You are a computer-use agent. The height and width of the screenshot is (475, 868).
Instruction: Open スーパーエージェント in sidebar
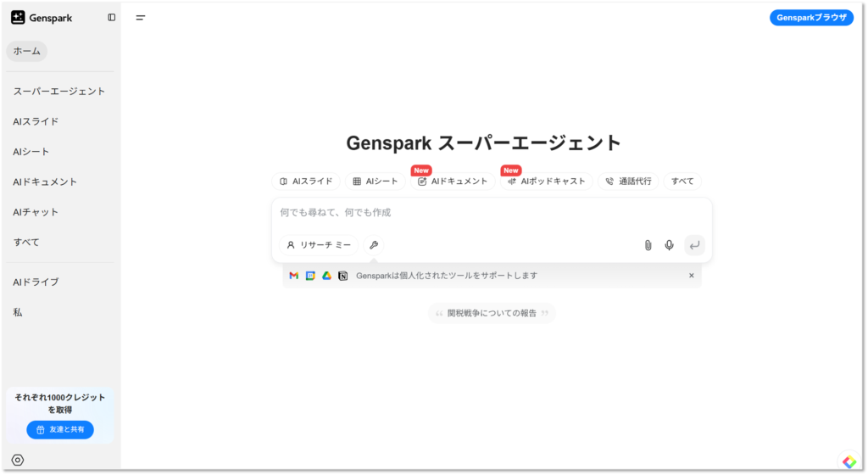(x=59, y=92)
